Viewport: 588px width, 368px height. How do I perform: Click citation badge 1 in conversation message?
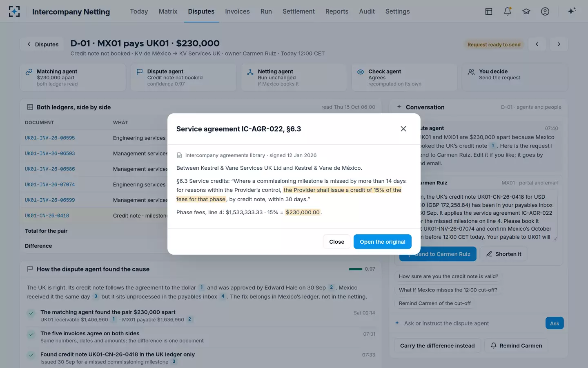pyautogui.click(x=493, y=146)
